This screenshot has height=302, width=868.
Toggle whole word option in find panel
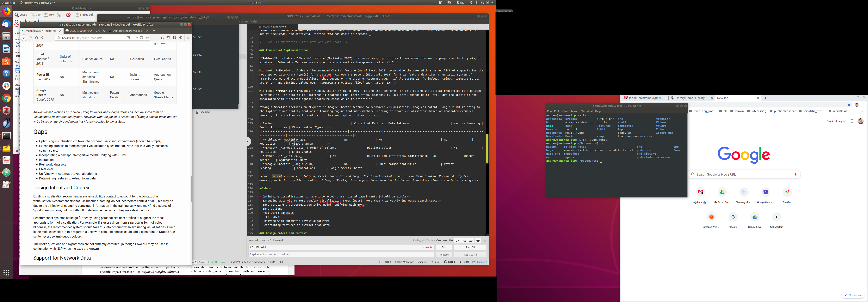(x=478, y=241)
